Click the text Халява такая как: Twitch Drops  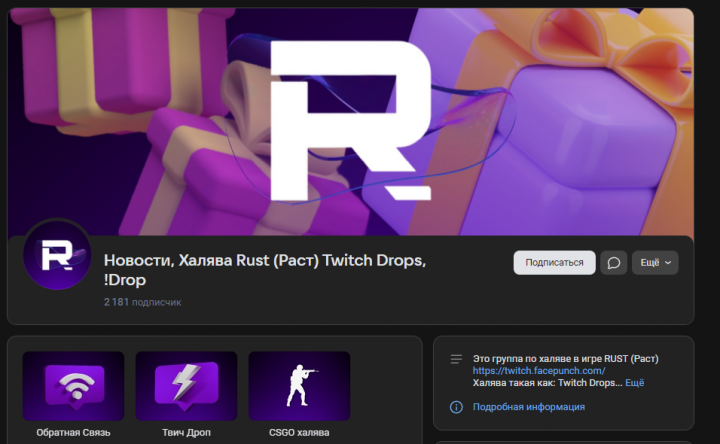pos(546,383)
